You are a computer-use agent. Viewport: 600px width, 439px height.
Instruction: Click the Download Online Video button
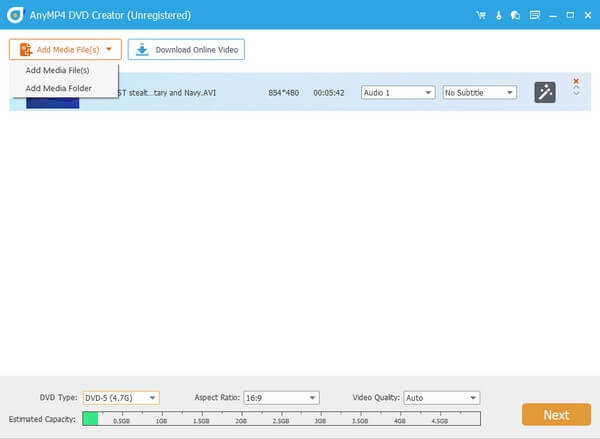click(186, 49)
